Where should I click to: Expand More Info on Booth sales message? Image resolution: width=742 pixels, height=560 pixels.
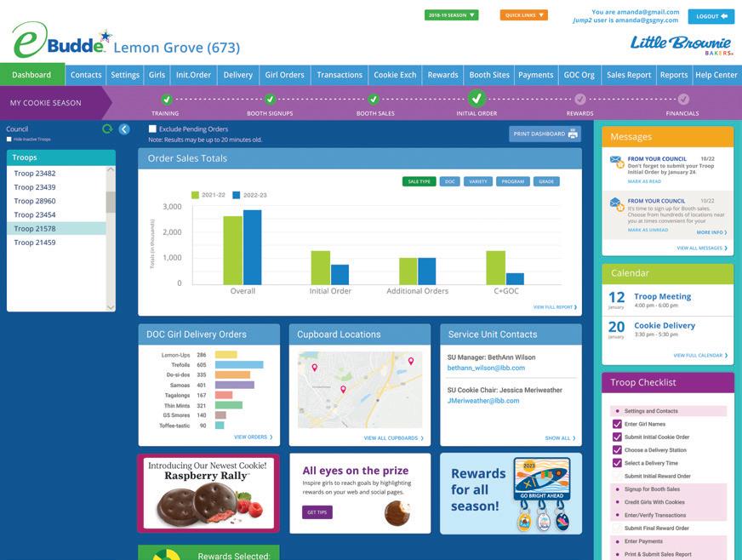pyautogui.click(x=711, y=232)
